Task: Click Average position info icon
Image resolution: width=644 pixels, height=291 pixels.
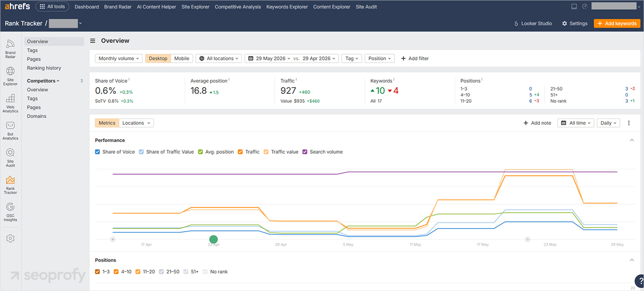Action: pyautogui.click(x=229, y=79)
